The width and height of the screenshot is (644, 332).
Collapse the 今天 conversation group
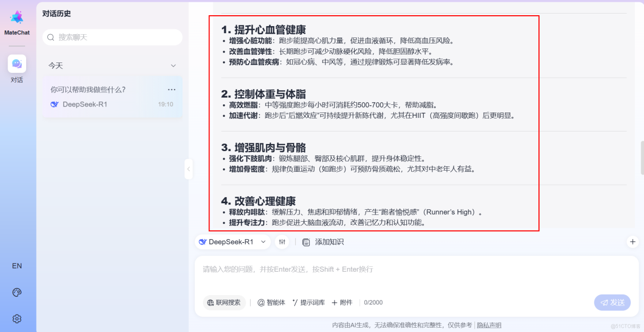[x=173, y=65]
